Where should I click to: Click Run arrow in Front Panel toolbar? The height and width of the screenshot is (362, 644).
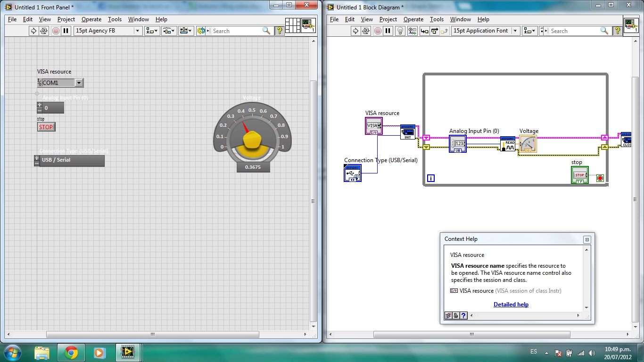click(33, 31)
